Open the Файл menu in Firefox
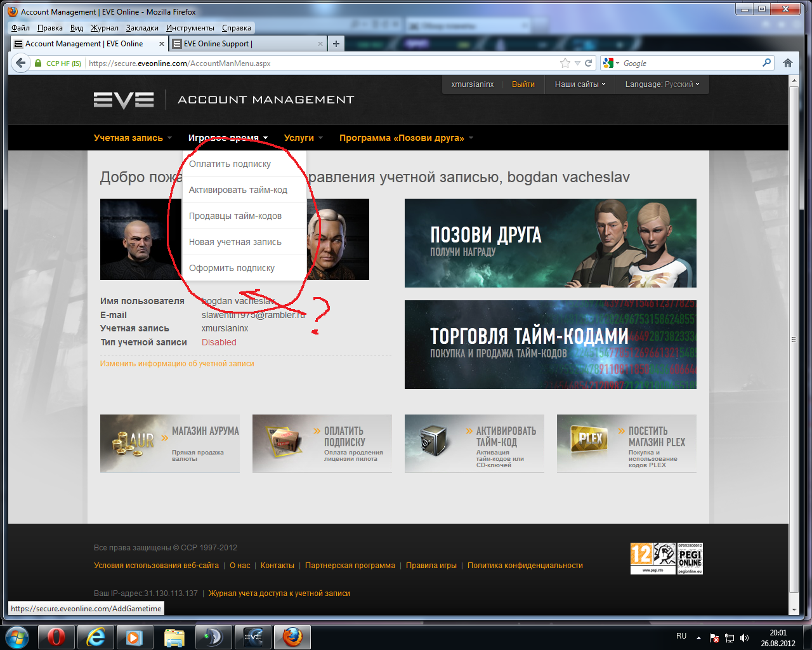 pyautogui.click(x=20, y=28)
